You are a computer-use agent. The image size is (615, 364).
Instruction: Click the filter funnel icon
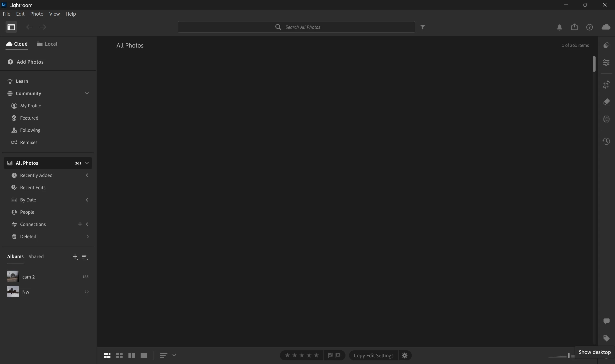pyautogui.click(x=422, y=27)
